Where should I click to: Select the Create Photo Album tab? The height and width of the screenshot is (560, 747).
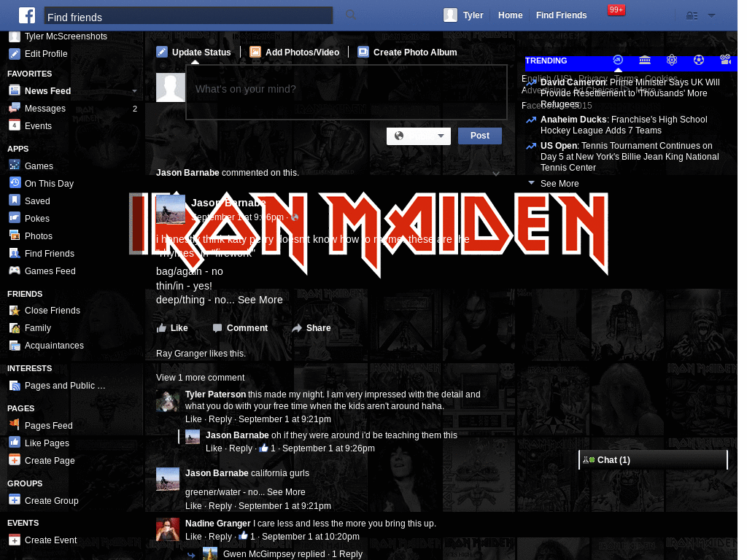[407, 52]
